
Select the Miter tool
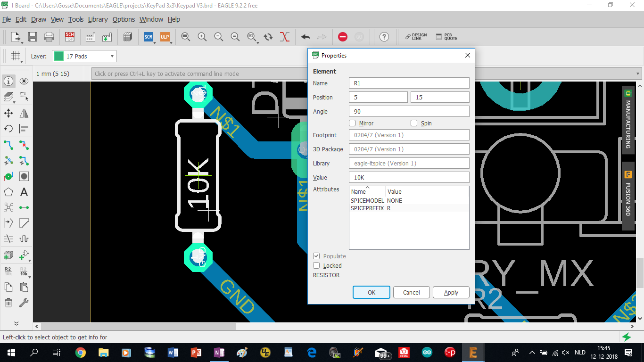tap(24, 223)
